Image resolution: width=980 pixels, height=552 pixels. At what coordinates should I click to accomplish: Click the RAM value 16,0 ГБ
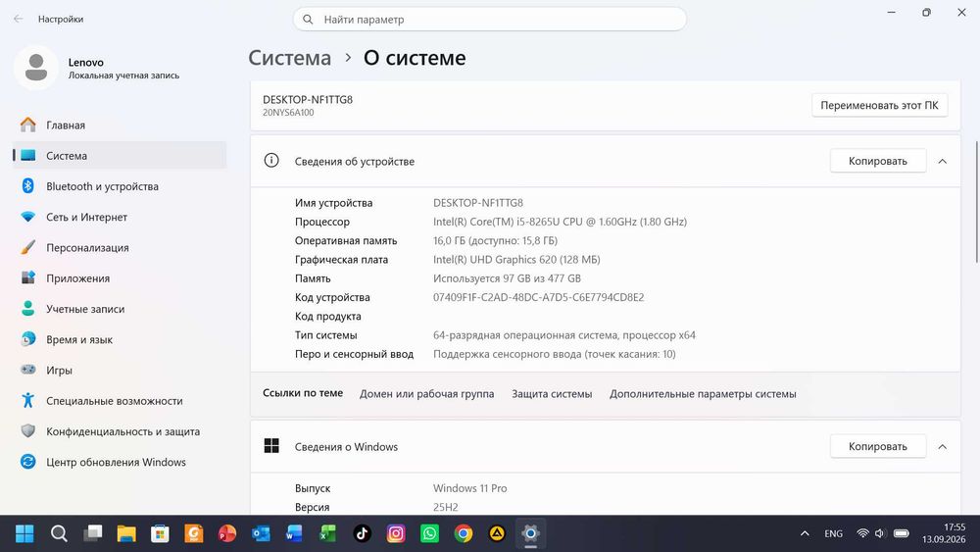495,240
